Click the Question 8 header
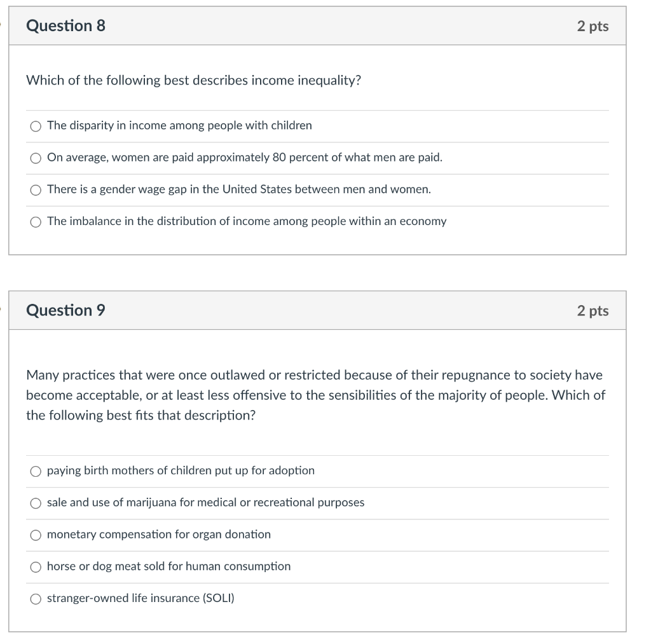This screenshot has width=651, height=644. [x=65, y=26]
